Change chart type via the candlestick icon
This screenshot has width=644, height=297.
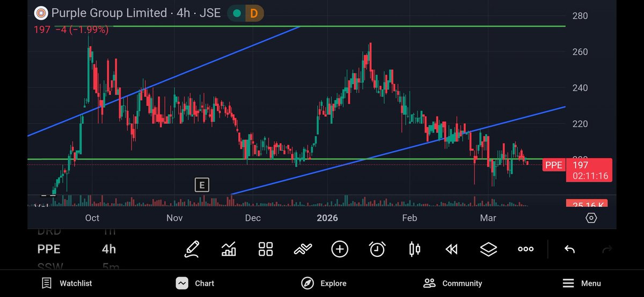(x=415, y=249)
